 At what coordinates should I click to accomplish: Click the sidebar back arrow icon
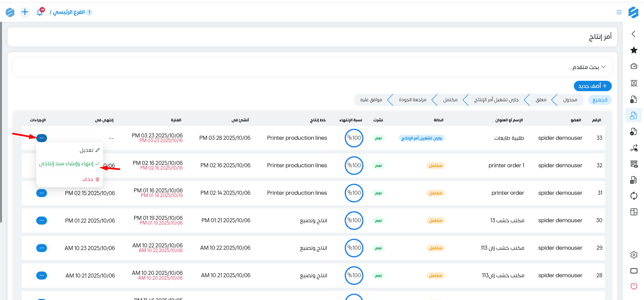[634, 34]
